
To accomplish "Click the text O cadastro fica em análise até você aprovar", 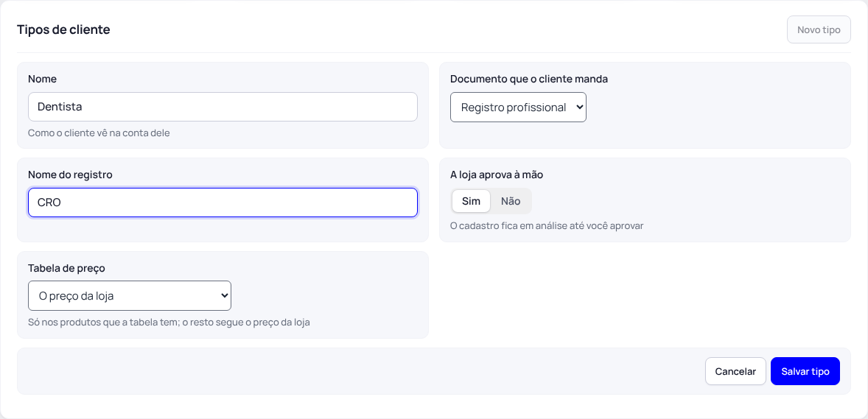I will (x=547, y=226).
